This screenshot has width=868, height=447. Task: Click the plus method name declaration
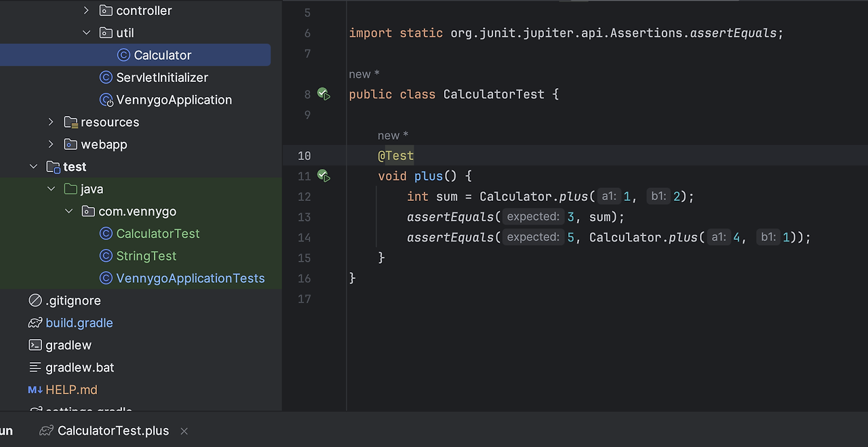[429, 176]
